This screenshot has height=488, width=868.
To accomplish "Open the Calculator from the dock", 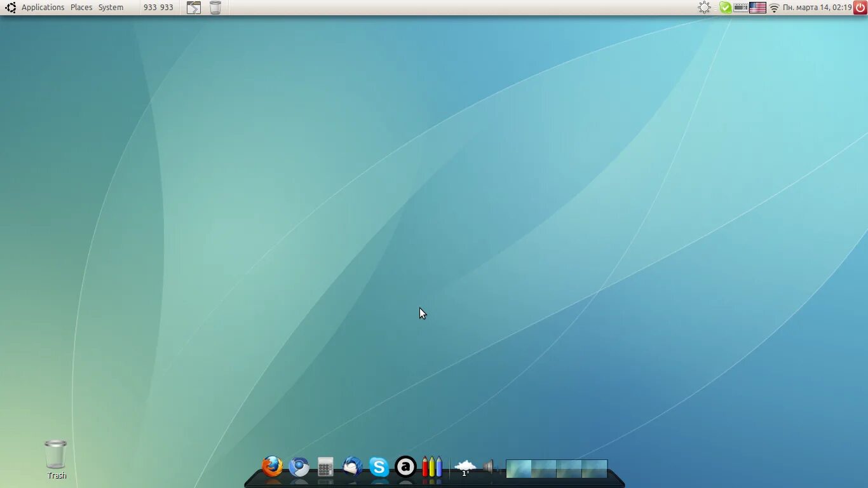I will (x=325, y=467).
